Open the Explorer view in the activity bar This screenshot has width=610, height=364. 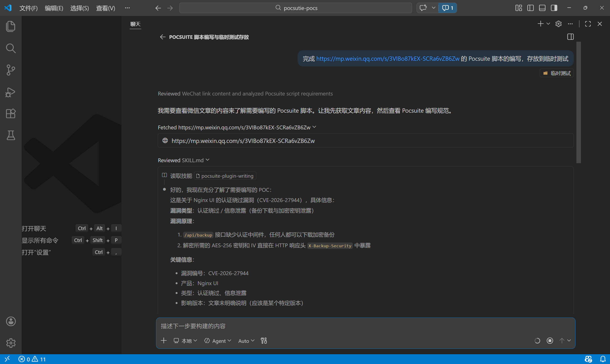pyautogui.click(x=10, y=26)
